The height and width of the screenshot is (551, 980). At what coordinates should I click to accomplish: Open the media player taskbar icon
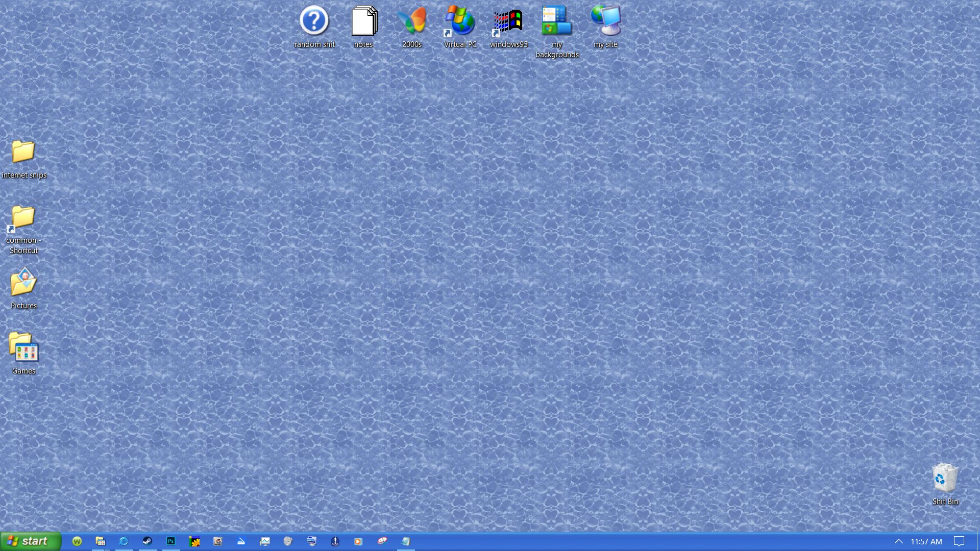pyautogui.click(x=358, y=541)
